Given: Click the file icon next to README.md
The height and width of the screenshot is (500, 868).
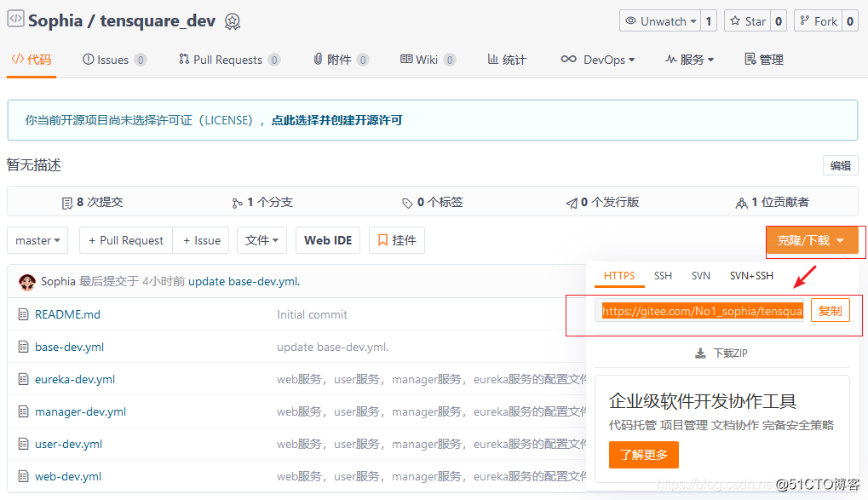Looking at the screenshot, I should pyautogui.click(x=23, y=314).
